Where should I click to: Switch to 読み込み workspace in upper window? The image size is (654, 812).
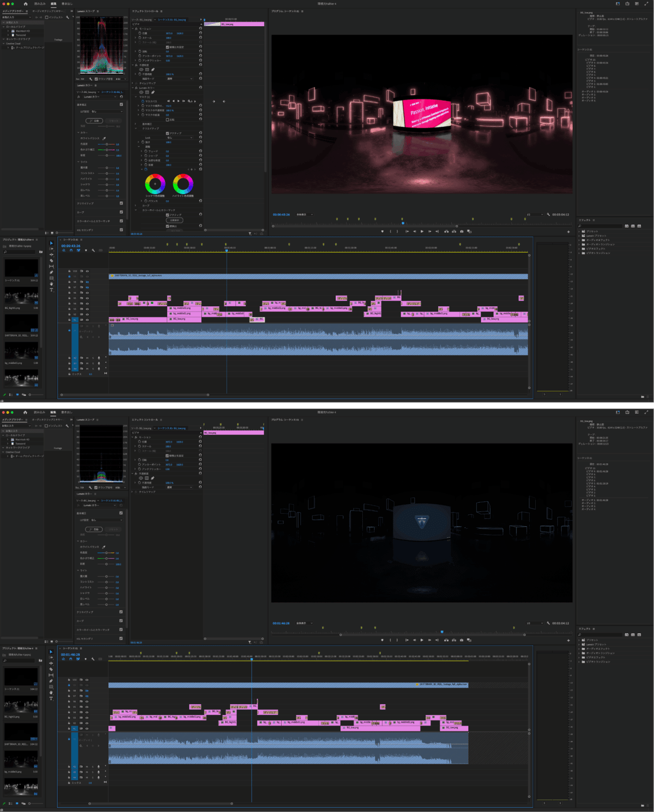point(39,4)
